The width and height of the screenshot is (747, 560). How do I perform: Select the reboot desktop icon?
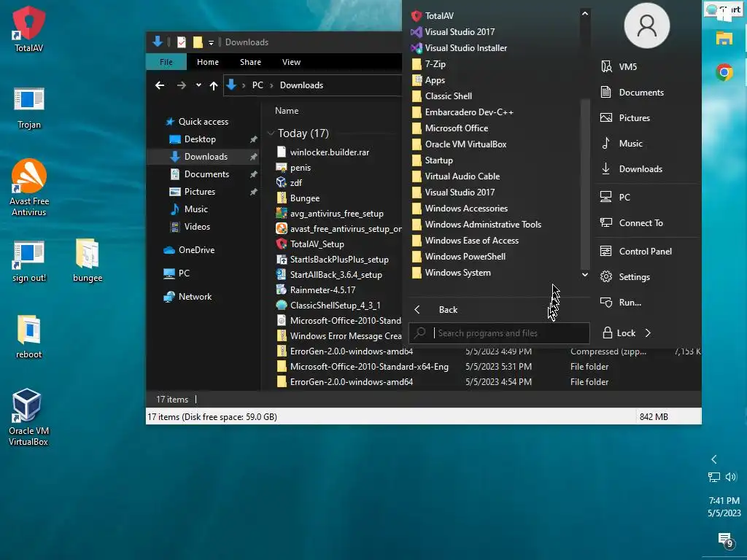[29, 337]
